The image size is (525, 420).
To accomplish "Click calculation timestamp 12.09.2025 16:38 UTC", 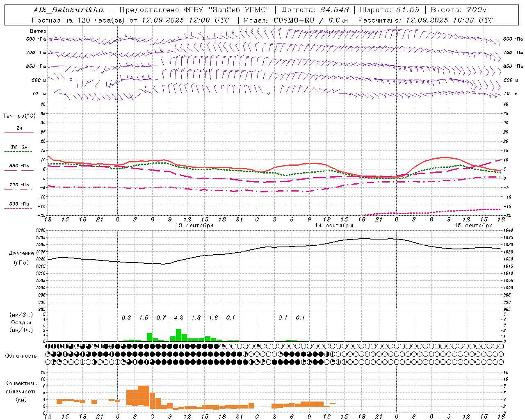I will click(450, 20).
